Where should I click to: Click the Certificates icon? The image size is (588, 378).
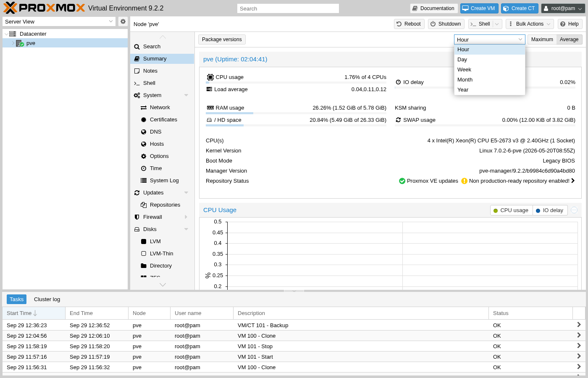[144, 120]
